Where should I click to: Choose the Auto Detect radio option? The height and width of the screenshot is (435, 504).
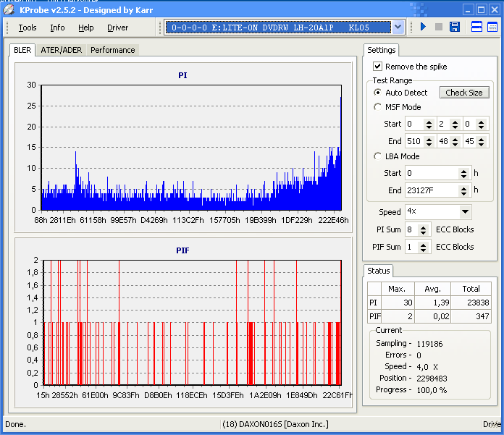[378, 93]
